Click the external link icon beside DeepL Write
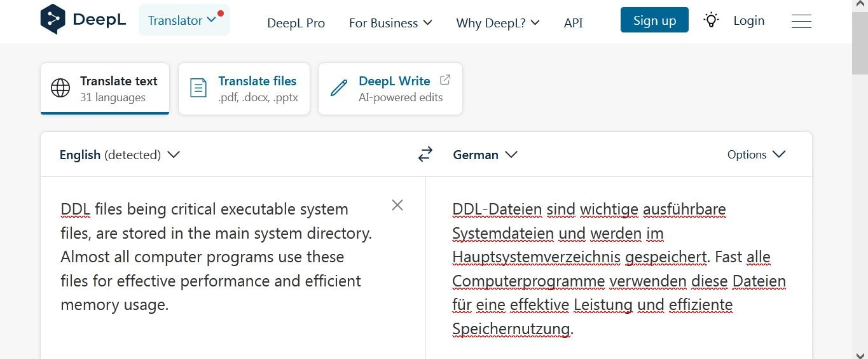 [445, 80]
